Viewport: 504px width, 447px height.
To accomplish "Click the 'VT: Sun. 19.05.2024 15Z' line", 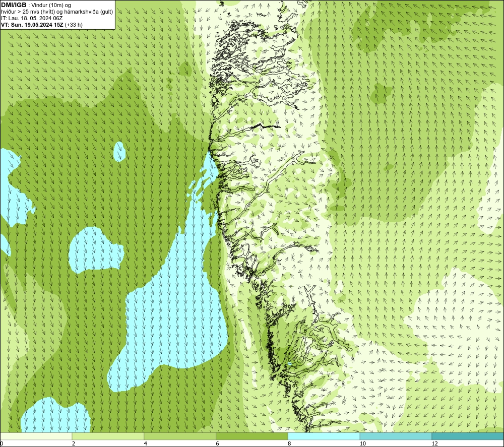I will 32,25.
